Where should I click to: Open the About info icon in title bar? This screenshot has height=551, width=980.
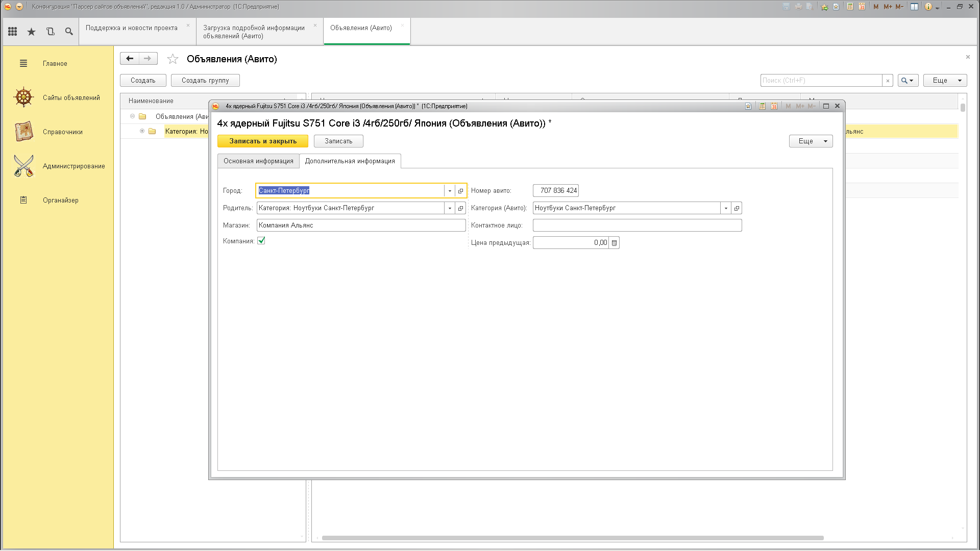click(x=928, y=7)
